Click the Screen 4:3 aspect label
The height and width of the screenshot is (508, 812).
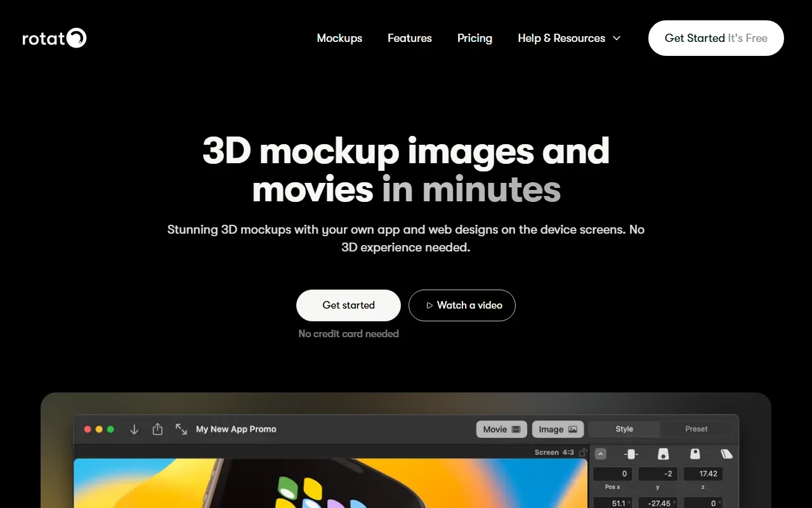[554, 452]
